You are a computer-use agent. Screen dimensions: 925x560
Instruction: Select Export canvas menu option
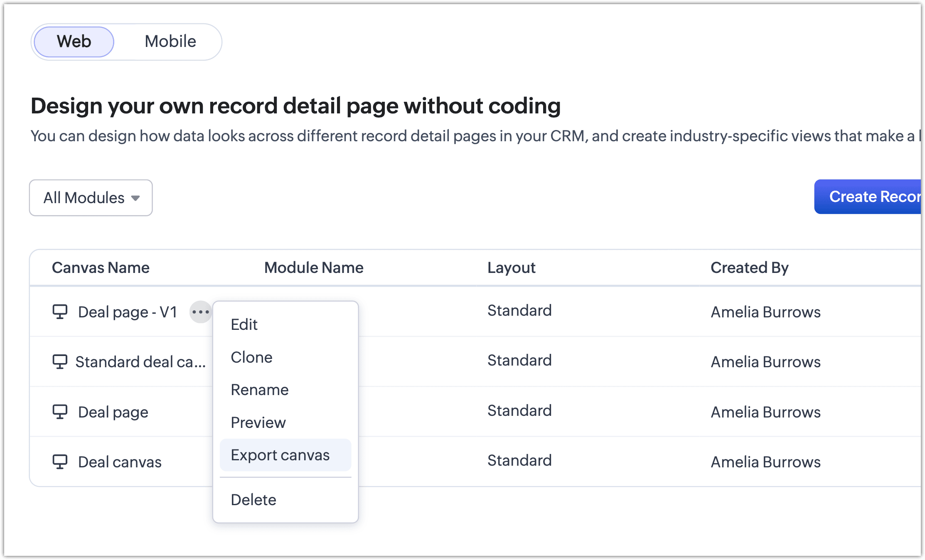point(280,455)
